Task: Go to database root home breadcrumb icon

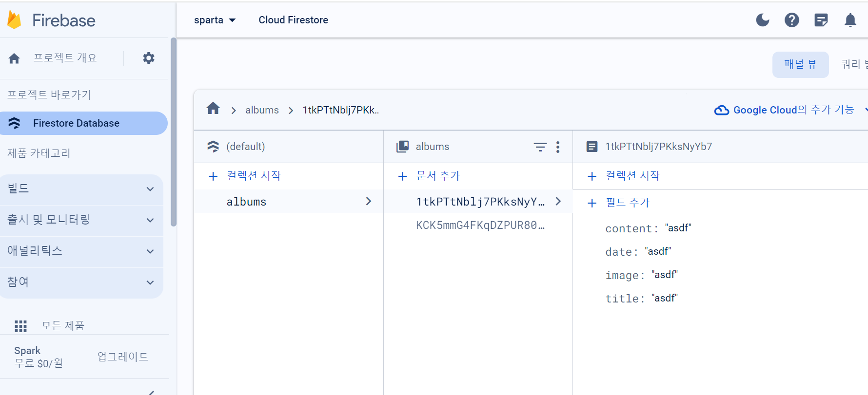Action: point(213,108)
